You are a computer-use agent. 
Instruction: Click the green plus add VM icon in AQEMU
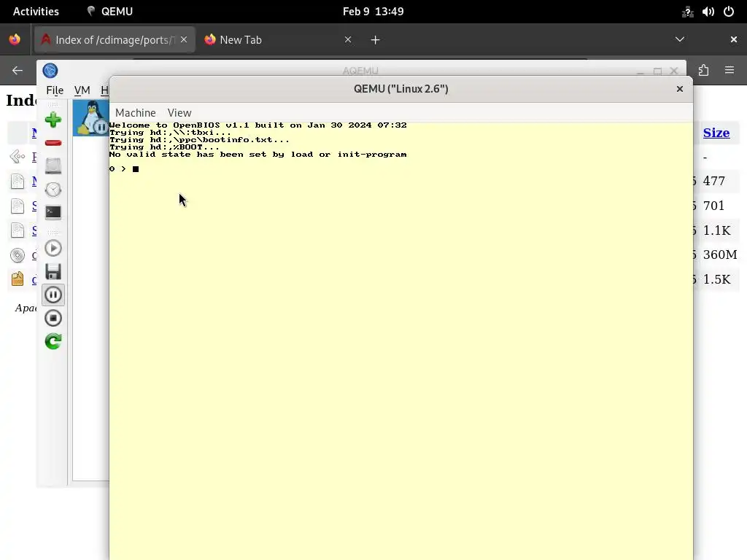click(x=53, y=120)
